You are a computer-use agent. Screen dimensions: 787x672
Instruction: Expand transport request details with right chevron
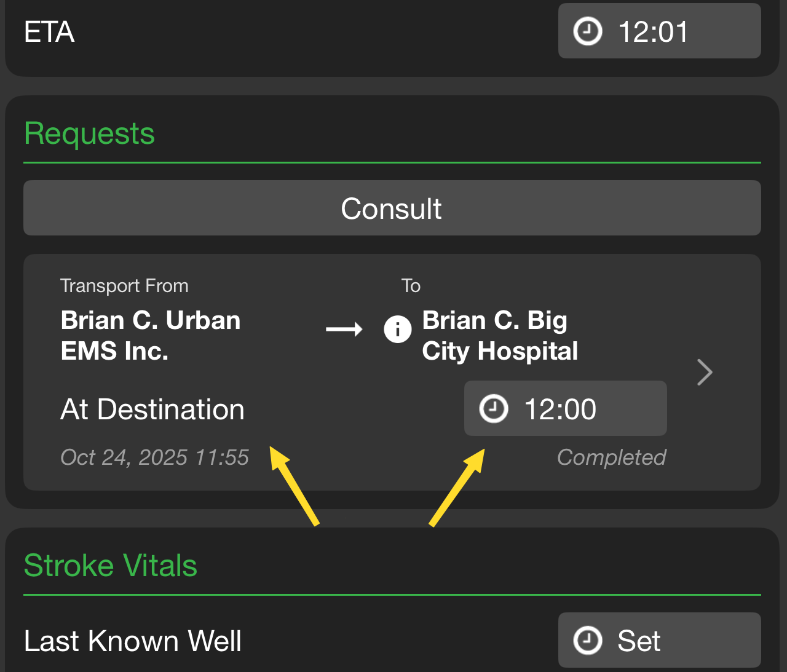tap(705, 372)
